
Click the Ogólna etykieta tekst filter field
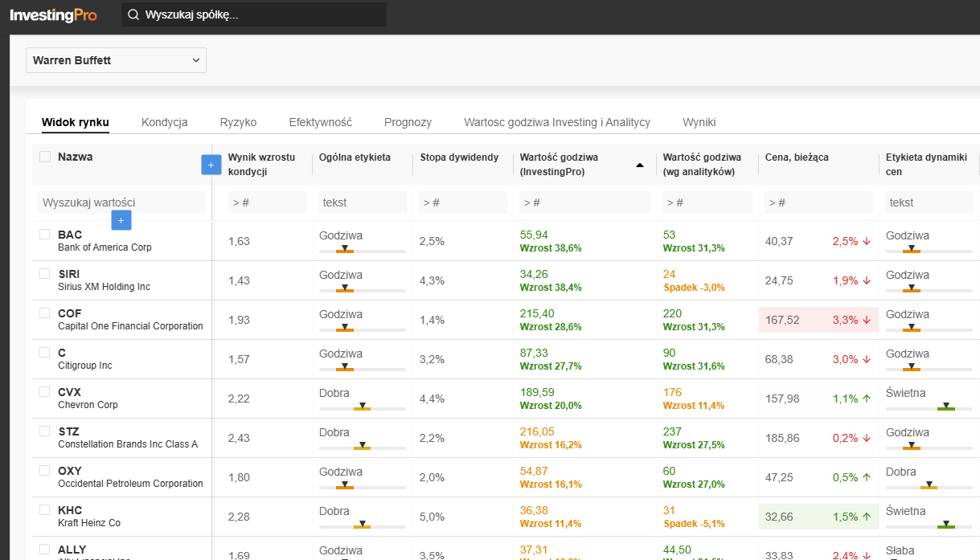tap(363, 202)
